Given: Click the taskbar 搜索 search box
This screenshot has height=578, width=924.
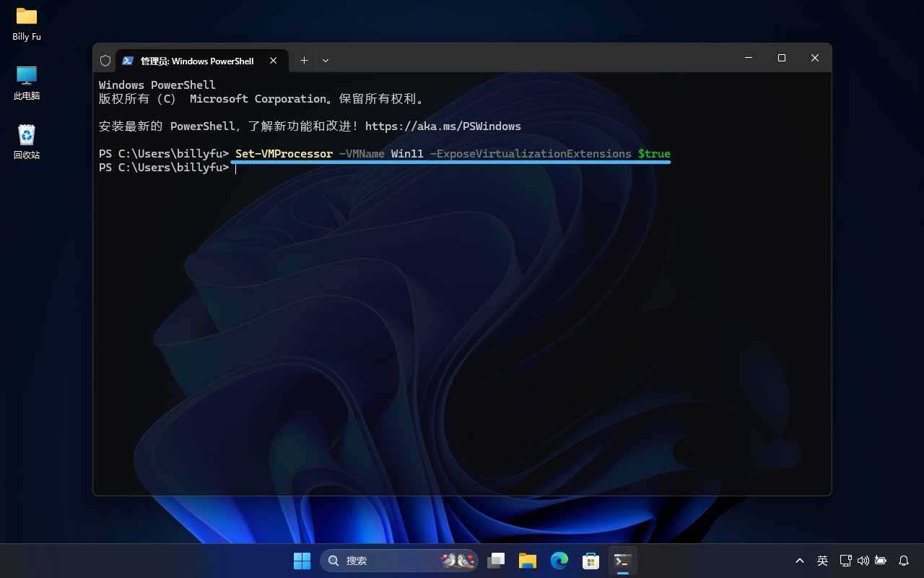Looking at the screenshot, I should 399,561.
